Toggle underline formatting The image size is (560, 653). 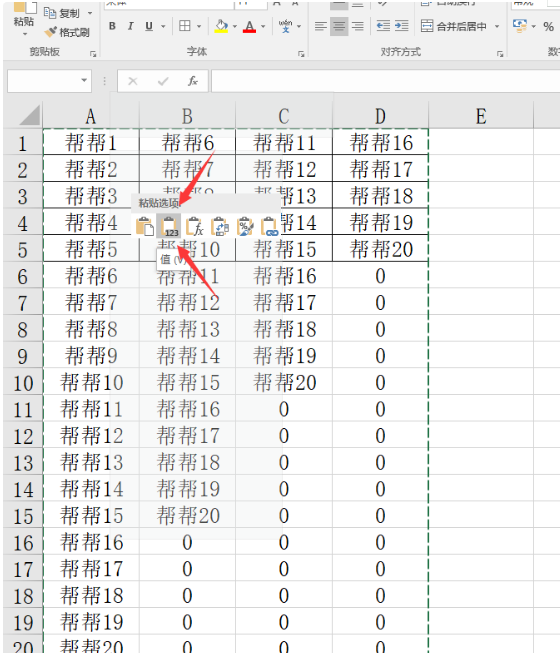pos(149,26)
